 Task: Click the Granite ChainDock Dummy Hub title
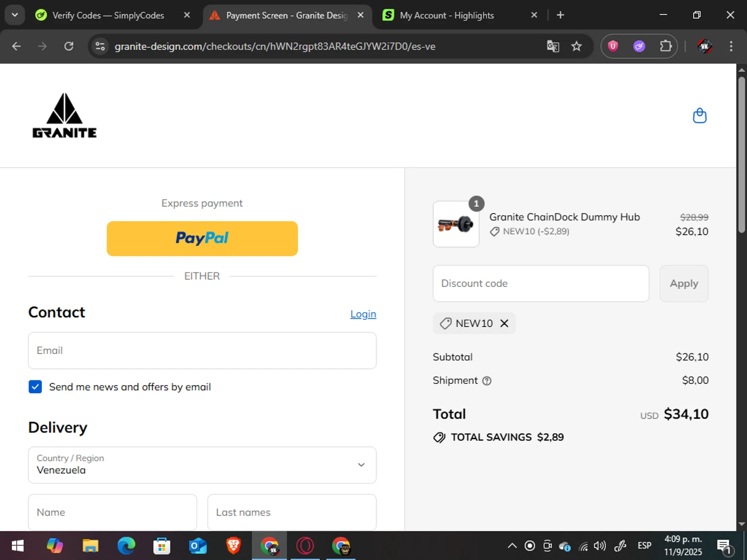tap(564, 217)
